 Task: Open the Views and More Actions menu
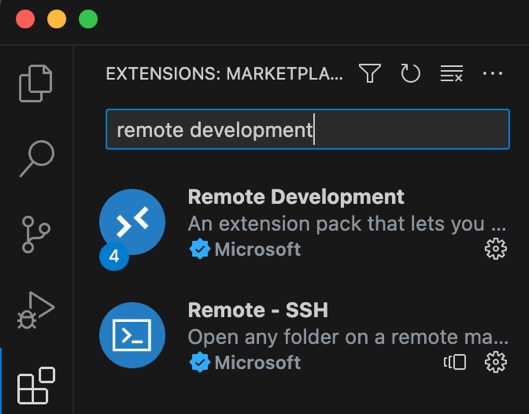coord(492,73)
